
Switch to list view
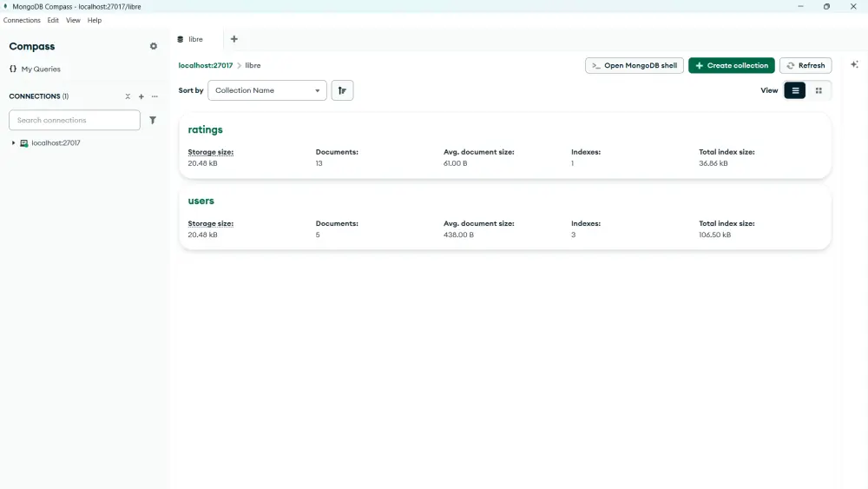tap(795, 90)
